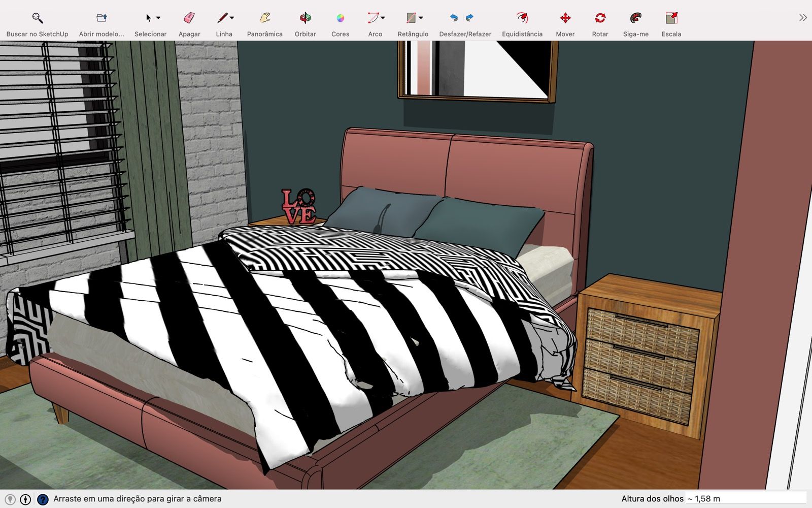Click the redo arrow in Desfazer/Refazer
Screen dimensions: 812x508
(x=470, y=18)
